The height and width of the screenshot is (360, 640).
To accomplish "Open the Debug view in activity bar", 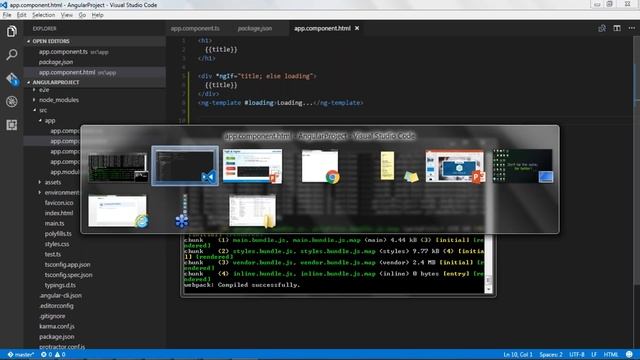I will 11,101.
